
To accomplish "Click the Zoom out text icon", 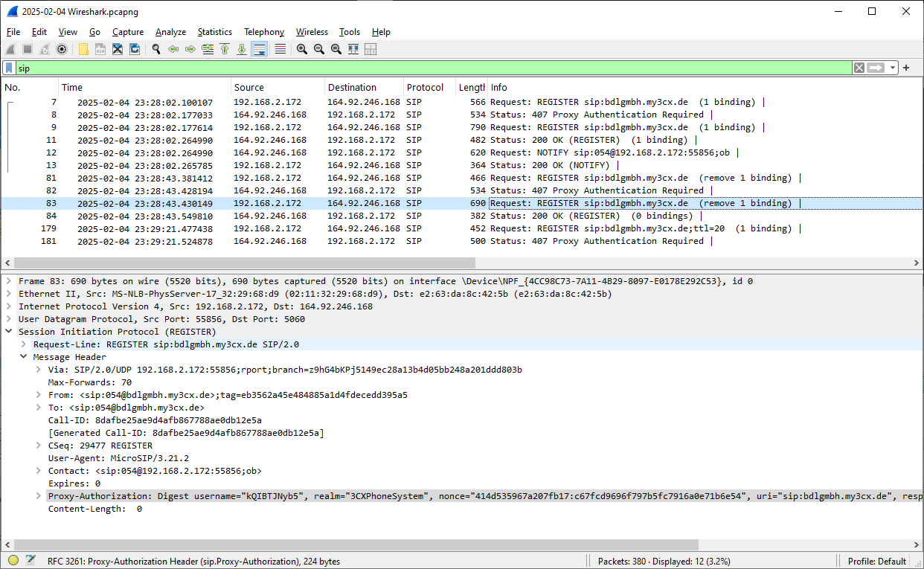I will pyautogui.click(x=319, y=49).
